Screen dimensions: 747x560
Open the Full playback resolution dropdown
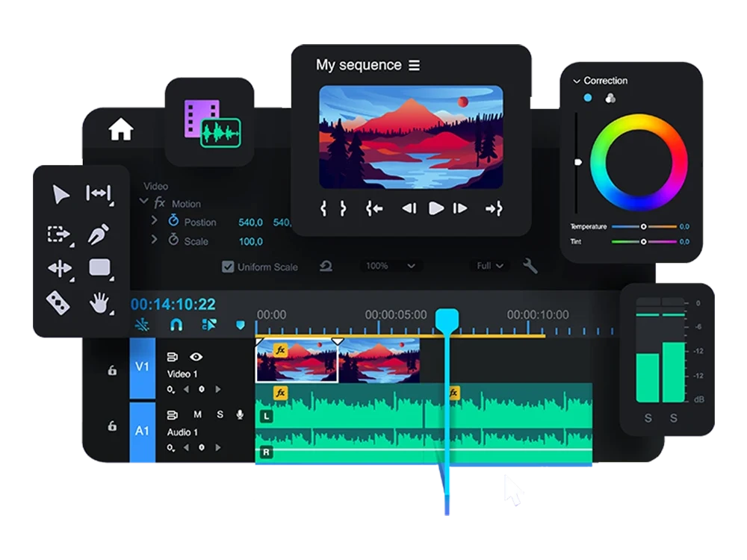[x=490, y=266]
